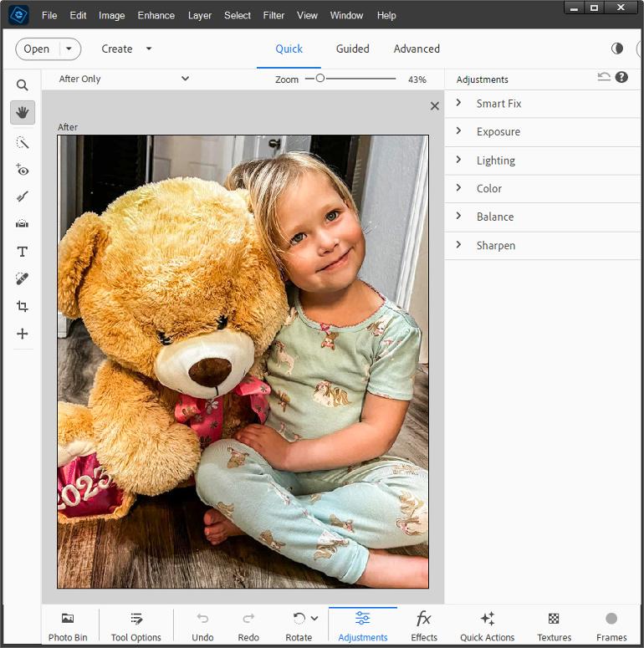Toggle the Photo Bin panel
This screenshot has width=644, height=648.
click(x=68, y=626)
